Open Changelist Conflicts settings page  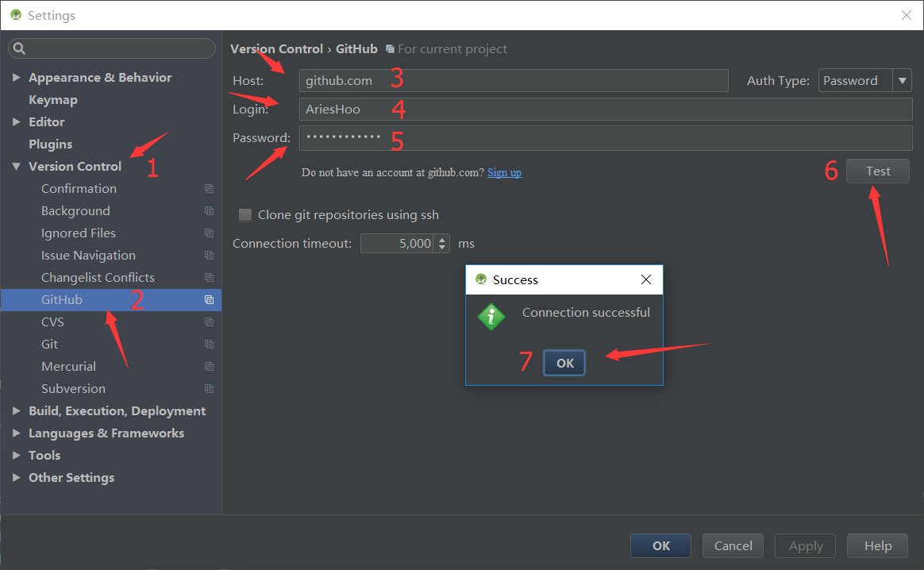tap(98, 278)
